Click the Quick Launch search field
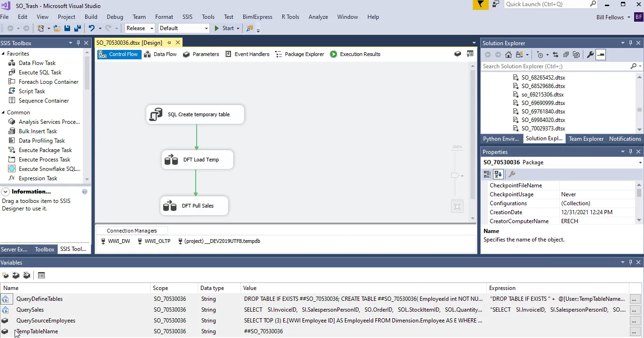Screen dimensions: 644x338 point(547,4)
